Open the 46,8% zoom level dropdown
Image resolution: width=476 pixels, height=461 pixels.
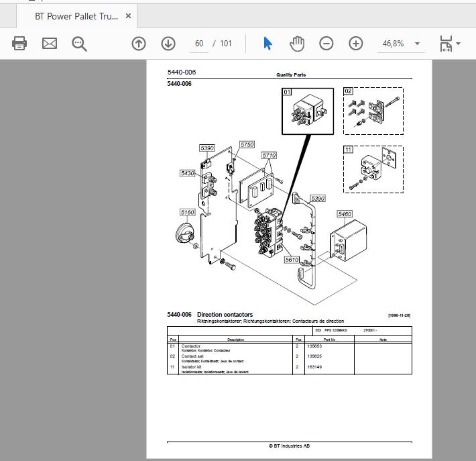coord(418,44)
